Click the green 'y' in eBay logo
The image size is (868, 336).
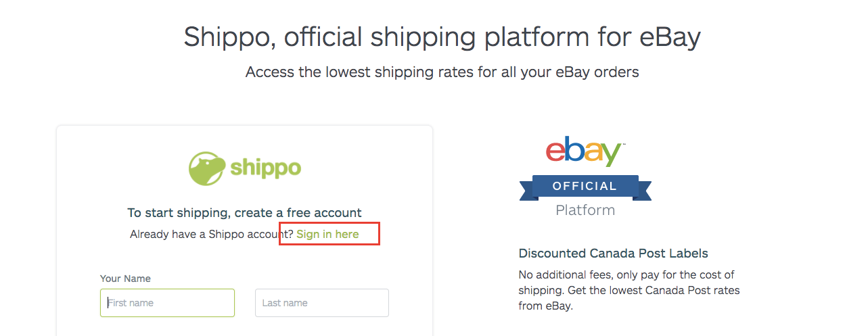[x=610, y=154]
